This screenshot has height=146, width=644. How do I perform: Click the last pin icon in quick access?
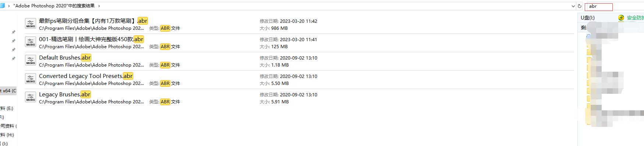click(x=14, y=59)
